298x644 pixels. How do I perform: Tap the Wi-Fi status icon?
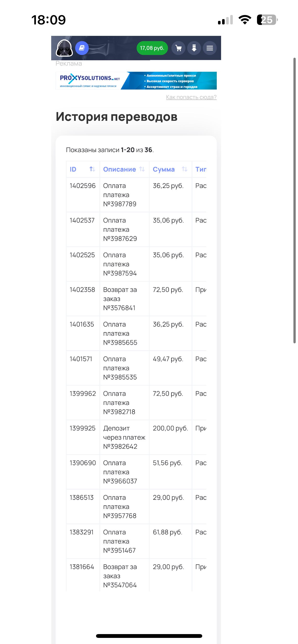[245, 20]
